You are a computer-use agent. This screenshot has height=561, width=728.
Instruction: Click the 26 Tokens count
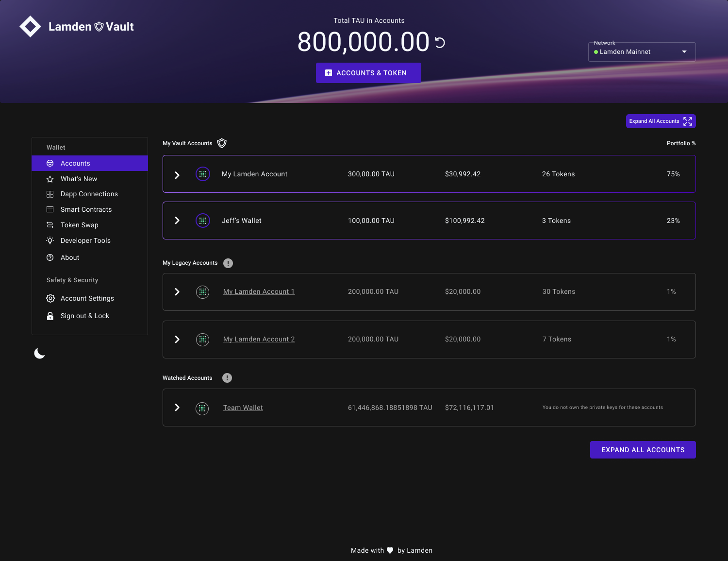(558, 174)
